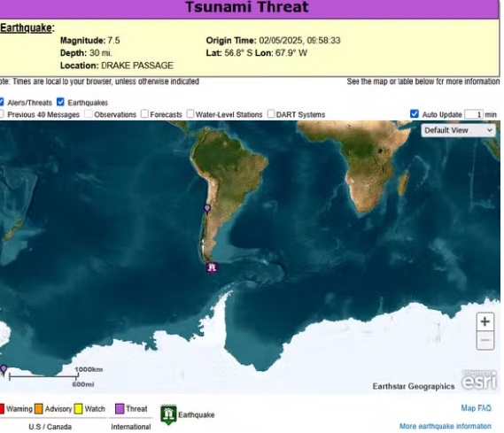The height and width of the screenshot is (433, 504).
Task: Toggle the Alerts/Threats checkbox
Action: pyautogui.click(x=1, y=102)
